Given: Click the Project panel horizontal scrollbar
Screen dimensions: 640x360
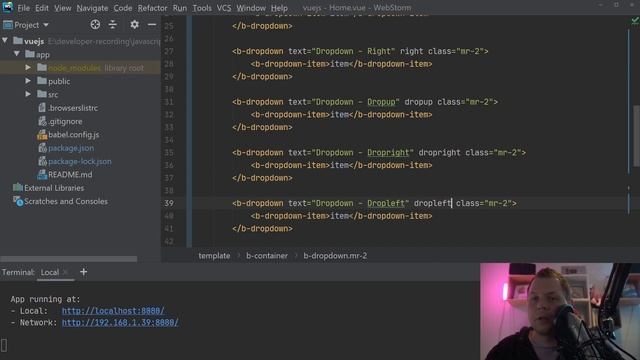Looking at the screenshot, I should 69,259.
